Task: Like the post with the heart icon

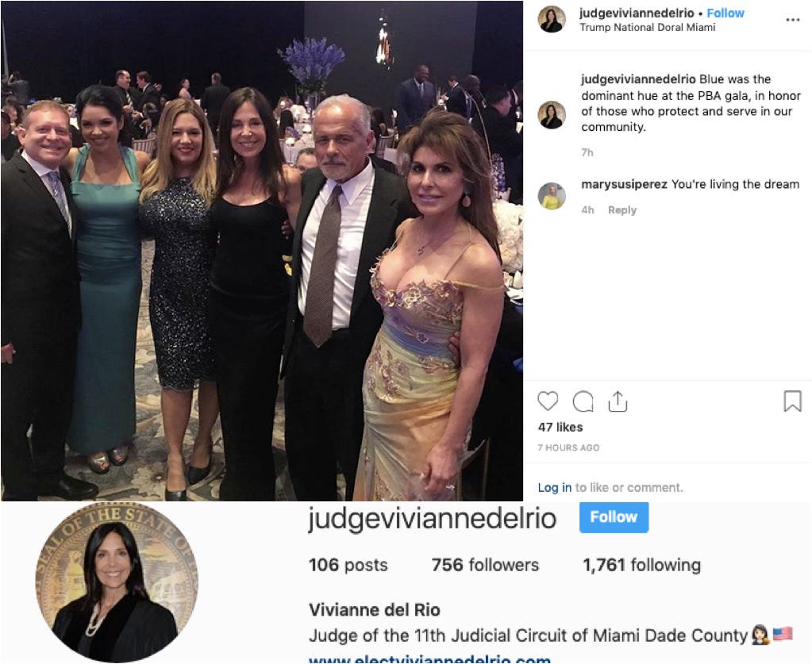Action: point(548,401)
